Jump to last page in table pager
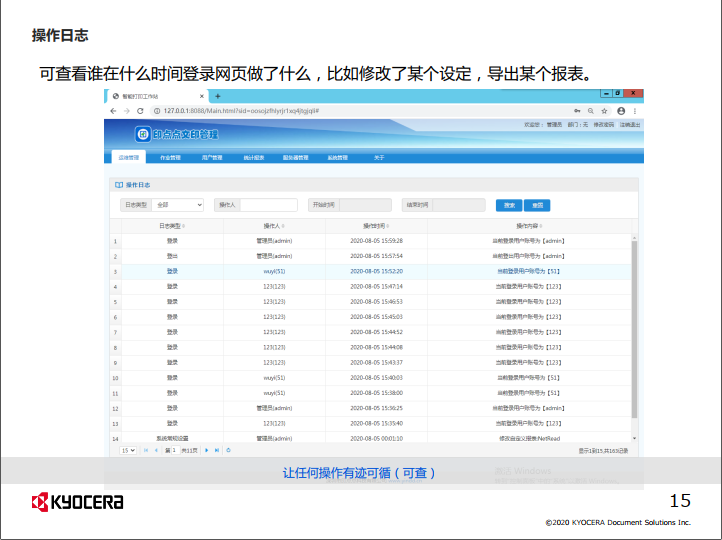 [216, 451]
